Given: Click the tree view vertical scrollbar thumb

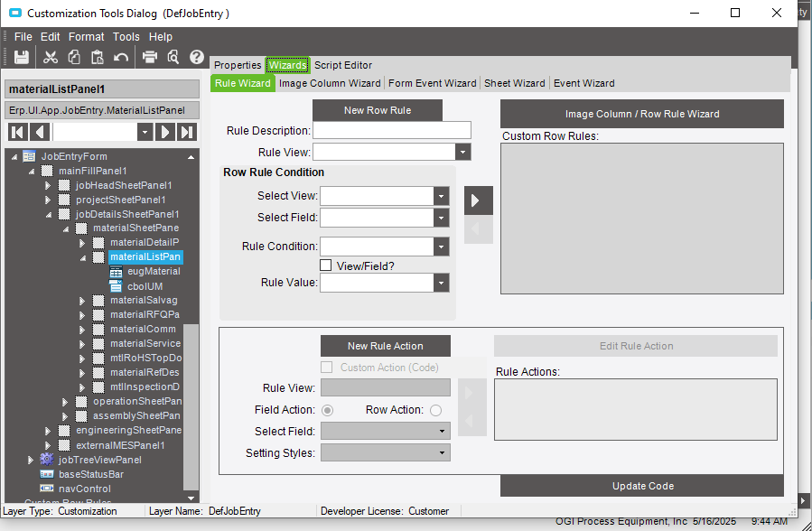Looking at the screenshot, I should (191, 406).
